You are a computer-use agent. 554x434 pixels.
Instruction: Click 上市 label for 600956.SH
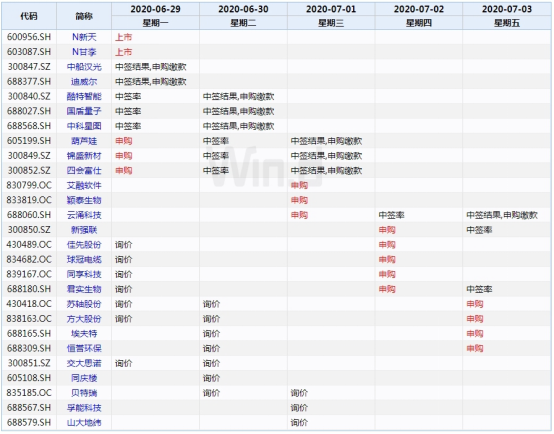pos(124,37)
